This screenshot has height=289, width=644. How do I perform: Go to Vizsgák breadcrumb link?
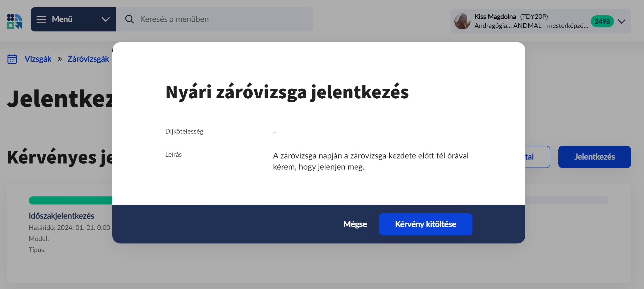point(38,59)
